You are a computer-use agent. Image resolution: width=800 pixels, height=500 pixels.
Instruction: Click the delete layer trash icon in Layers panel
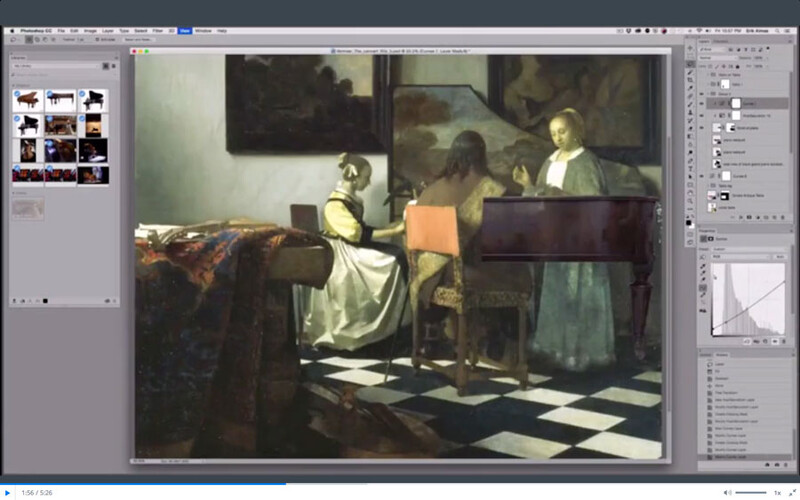pyautogui.click(x=782, y=217)
